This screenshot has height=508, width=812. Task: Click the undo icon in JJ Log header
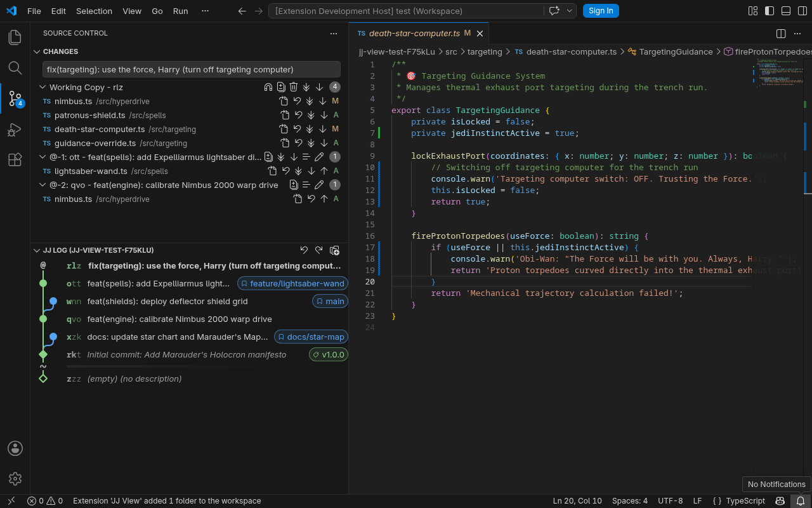coord(304,250)
